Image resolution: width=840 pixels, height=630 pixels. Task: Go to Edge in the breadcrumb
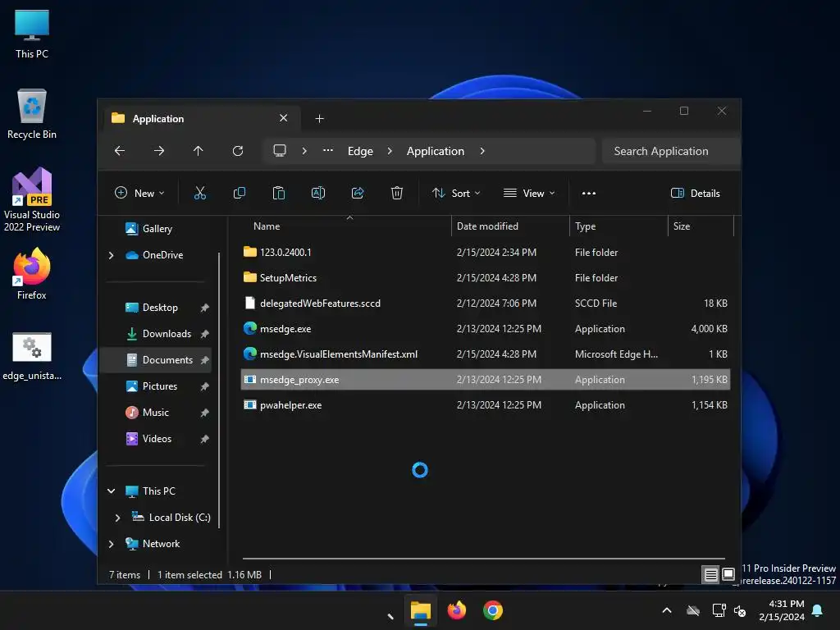pos(360,151)
